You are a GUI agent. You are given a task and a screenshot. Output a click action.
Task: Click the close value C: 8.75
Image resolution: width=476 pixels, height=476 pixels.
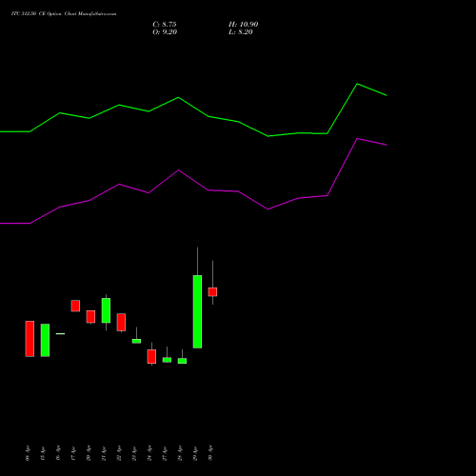click(165, 25)
